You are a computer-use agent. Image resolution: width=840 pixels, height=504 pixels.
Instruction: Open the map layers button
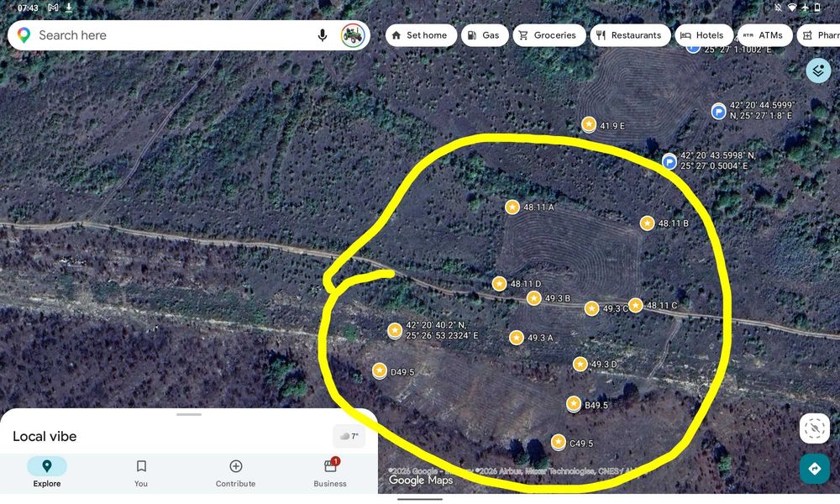tap(818, 71)
